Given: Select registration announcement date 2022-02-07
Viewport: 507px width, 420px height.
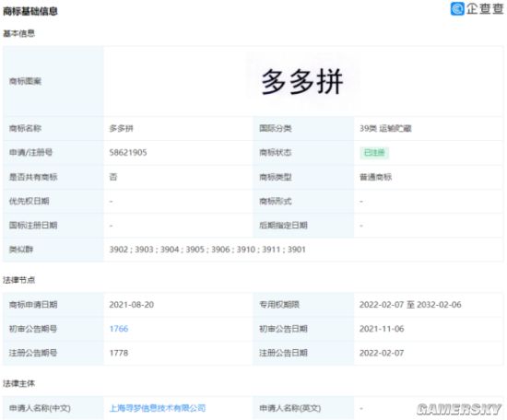Looking at the screenshot, I should (382, 353).
